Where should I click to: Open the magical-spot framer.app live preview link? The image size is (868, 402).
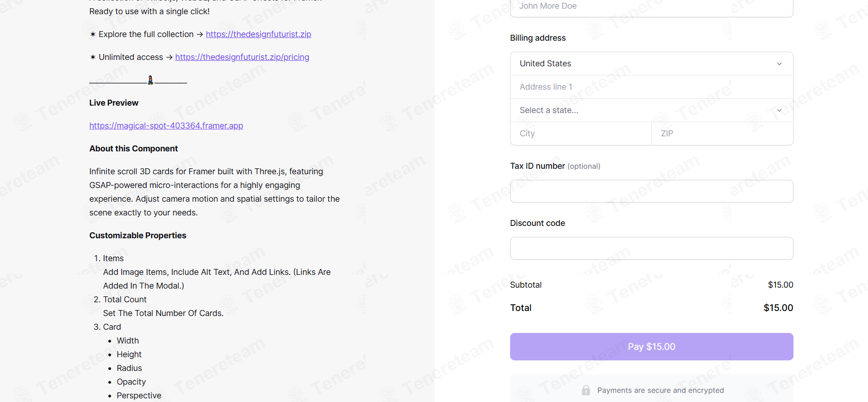pyautogui.click(x=166, y=126)
